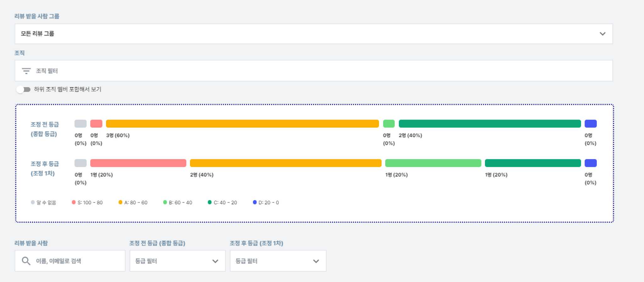Click the blue D bar in 조정 전 등급 row
644x282 pixels.
pos(591,124)
